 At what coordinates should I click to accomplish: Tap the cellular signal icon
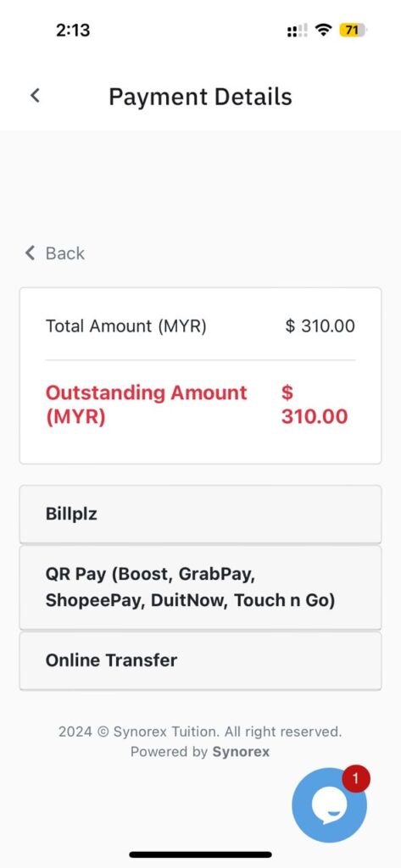pos(298,31)
